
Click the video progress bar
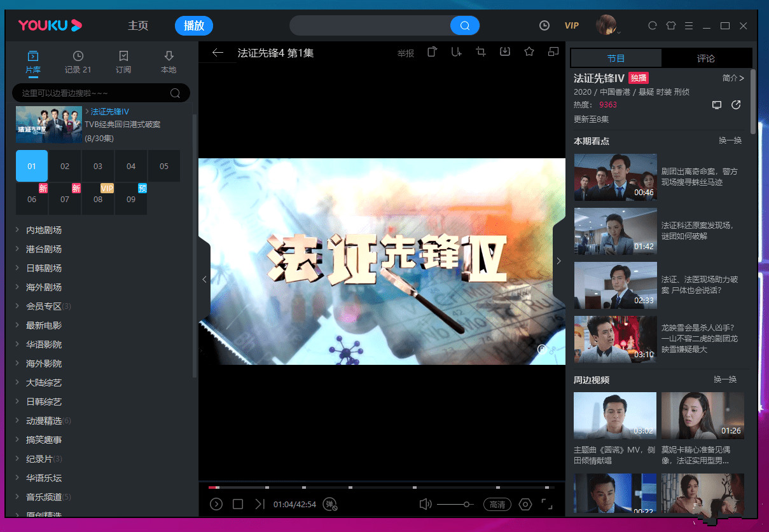pos(381,488)
